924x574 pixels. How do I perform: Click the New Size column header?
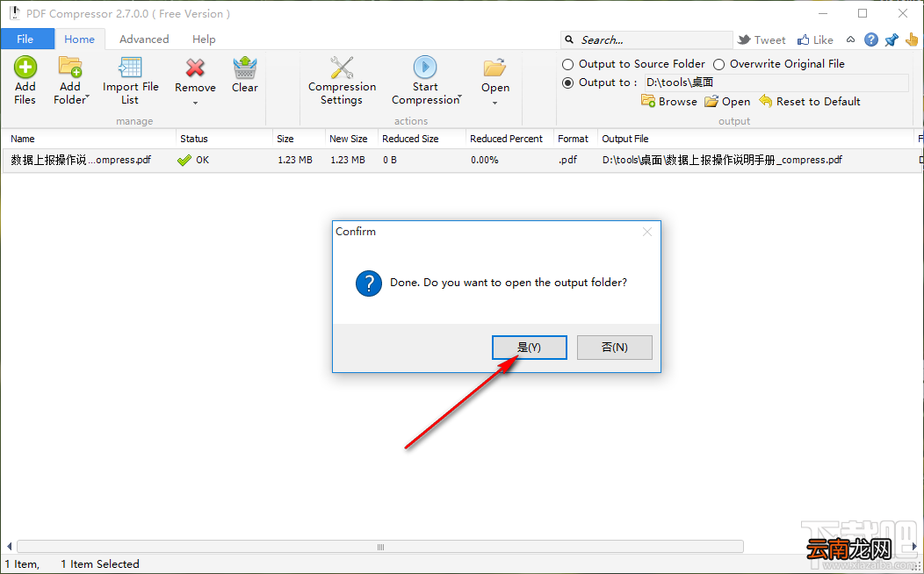351,139
